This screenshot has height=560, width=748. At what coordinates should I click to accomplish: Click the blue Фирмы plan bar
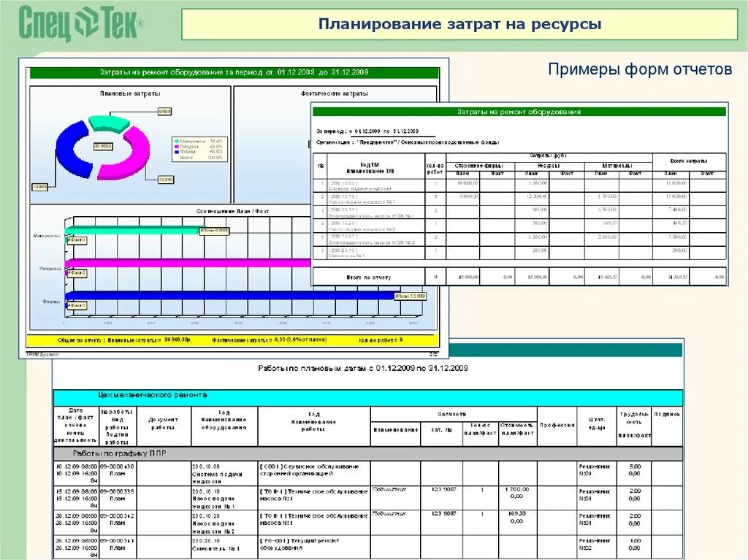pos(232,296)
